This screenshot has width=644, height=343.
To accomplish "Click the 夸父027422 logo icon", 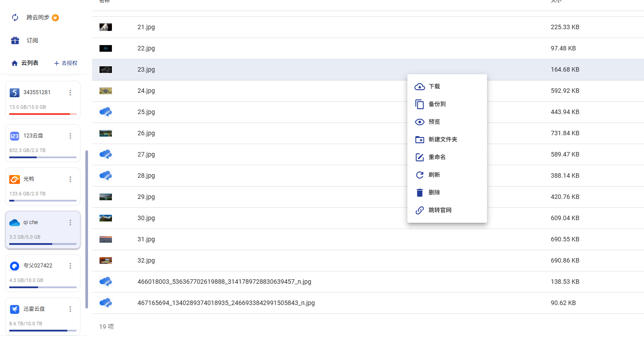I will pos(15,266).
